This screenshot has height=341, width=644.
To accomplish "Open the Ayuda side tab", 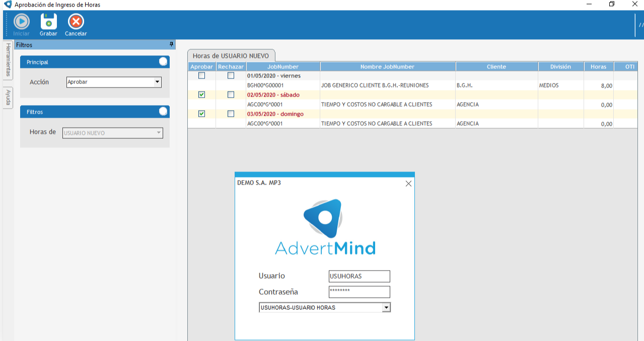I will click(x=8, y=98).
